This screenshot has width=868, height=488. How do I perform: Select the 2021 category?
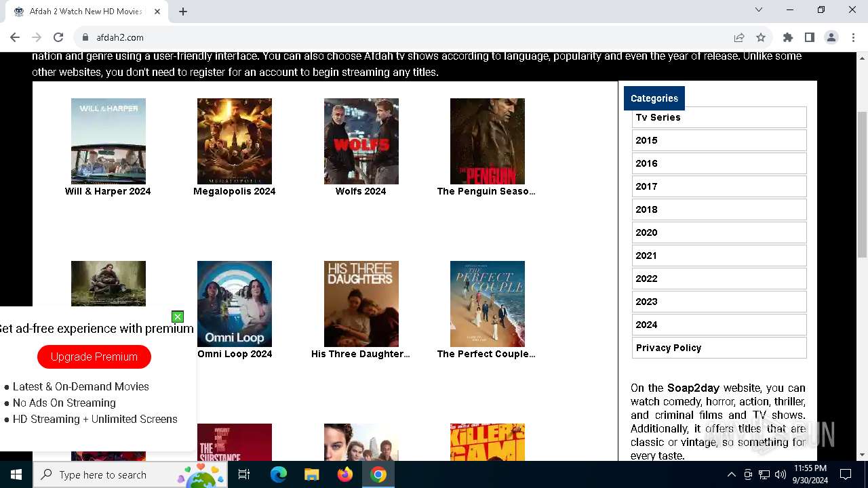(x=719, y=256)
